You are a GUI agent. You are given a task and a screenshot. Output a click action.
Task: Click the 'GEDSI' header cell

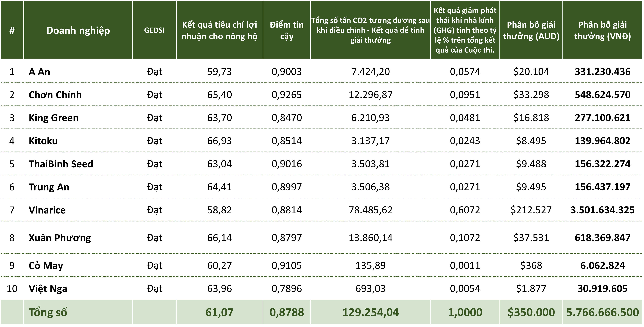154,30
